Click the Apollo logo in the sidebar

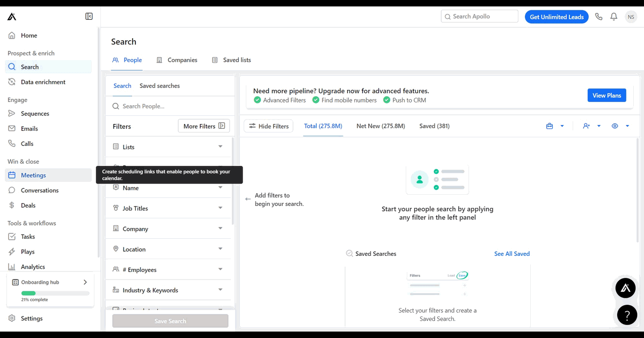(12, 17)
